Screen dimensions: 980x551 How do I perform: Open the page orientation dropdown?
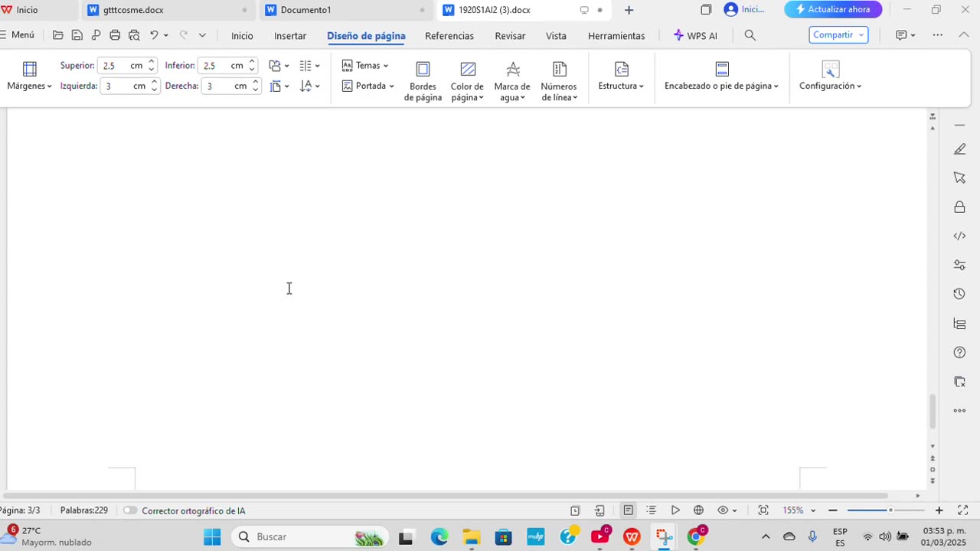coord(279,66)
